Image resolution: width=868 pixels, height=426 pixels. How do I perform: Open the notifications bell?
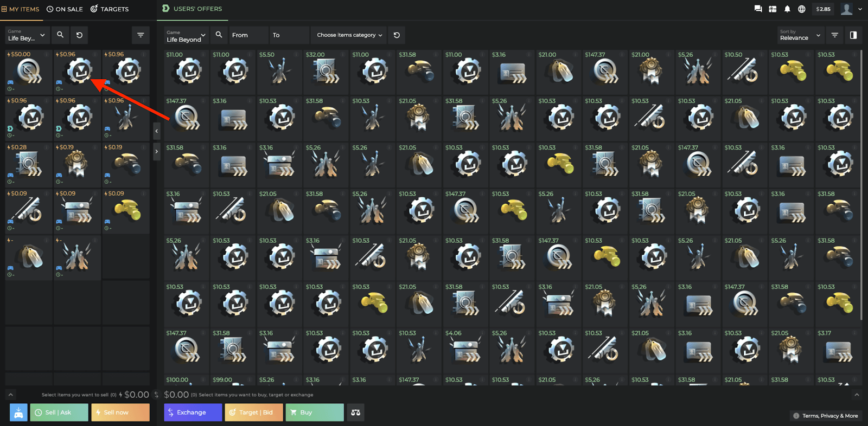(x=787, y=9)
